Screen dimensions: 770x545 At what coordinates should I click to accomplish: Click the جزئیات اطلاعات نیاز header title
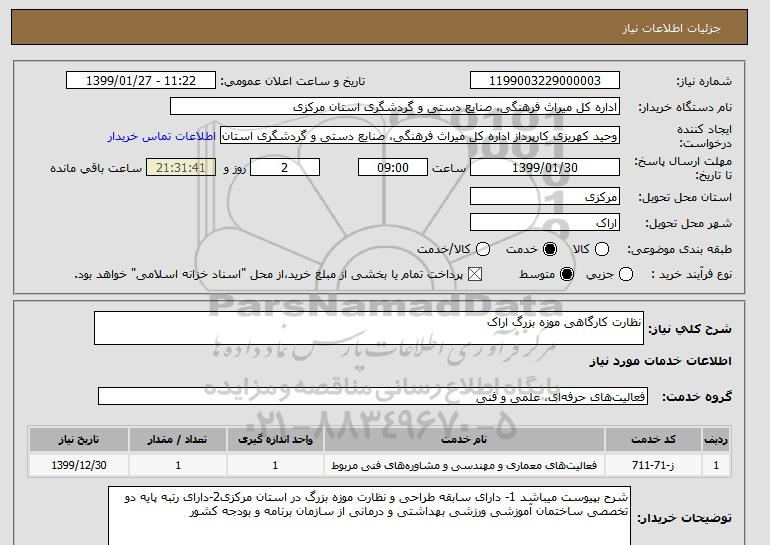click(671, 28)
